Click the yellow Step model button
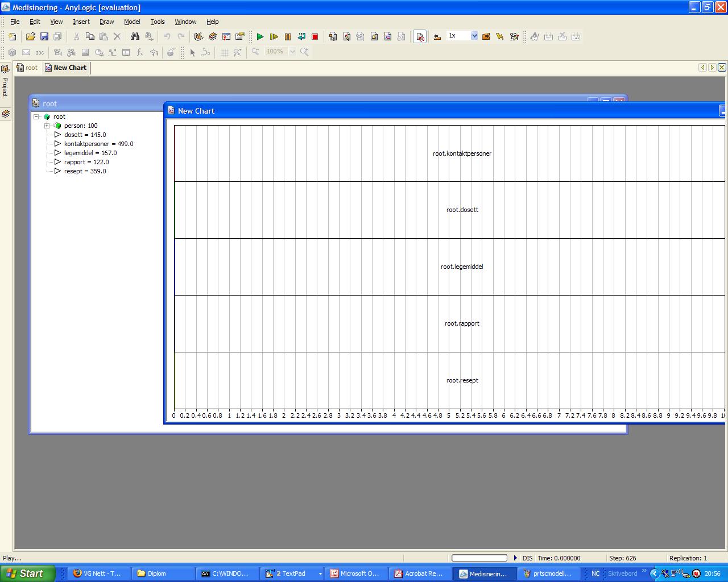 (x=274, y=36)
